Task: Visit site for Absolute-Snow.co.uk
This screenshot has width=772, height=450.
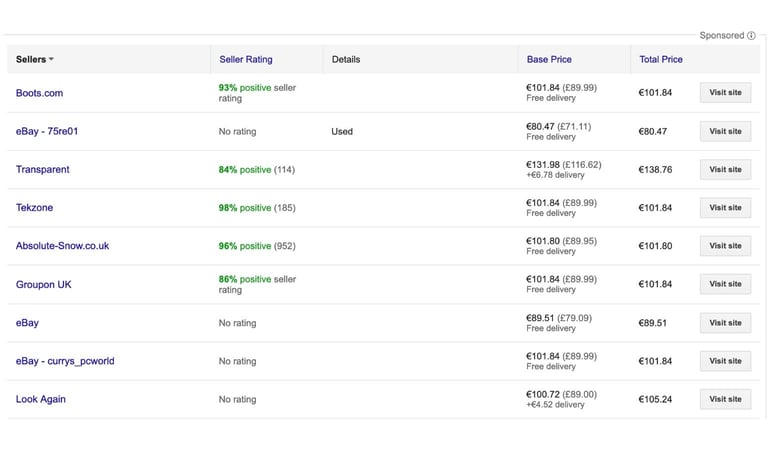Action: (x=725, y=246)
